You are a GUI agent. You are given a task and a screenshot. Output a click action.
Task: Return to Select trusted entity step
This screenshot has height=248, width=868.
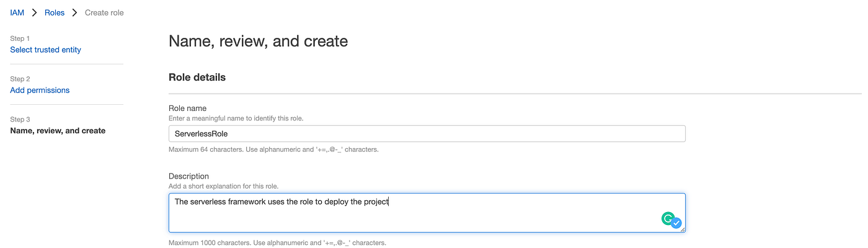[x=45, y=50]
